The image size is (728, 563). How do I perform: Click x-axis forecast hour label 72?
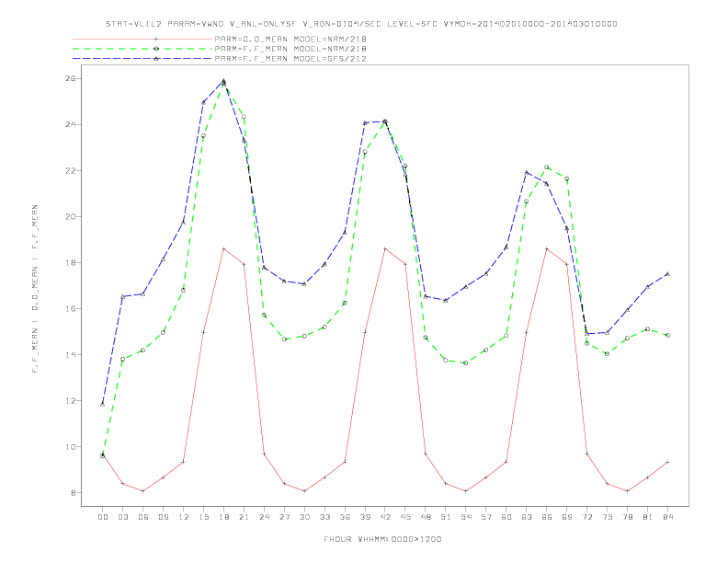(586, 517)
